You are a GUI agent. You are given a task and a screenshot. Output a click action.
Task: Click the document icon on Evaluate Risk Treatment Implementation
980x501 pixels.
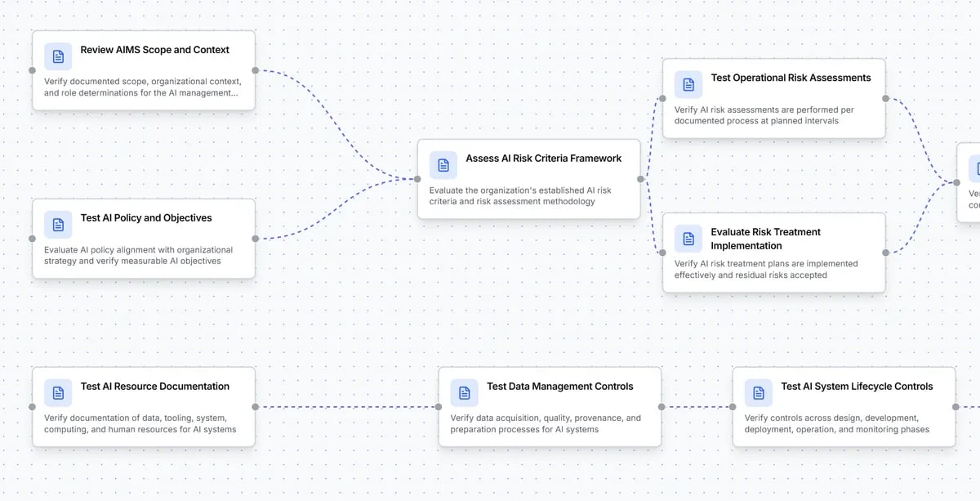click(x=688, y=238)
